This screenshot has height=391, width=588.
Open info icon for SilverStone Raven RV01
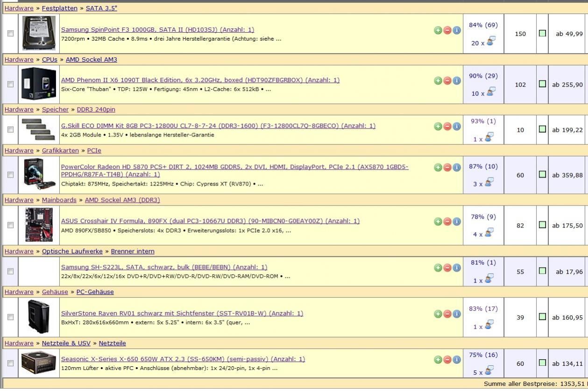click(457, 314)
